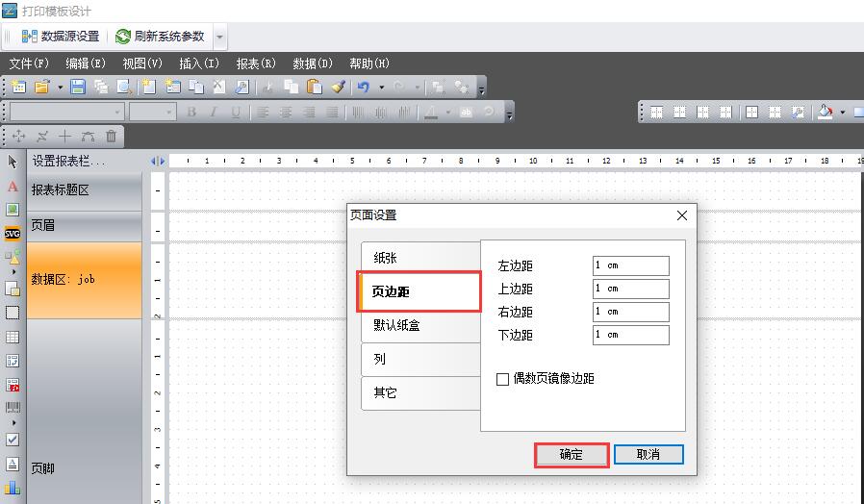Click the undo arrow icon
This screenshot has width=864, height=504.
[363, 87]
